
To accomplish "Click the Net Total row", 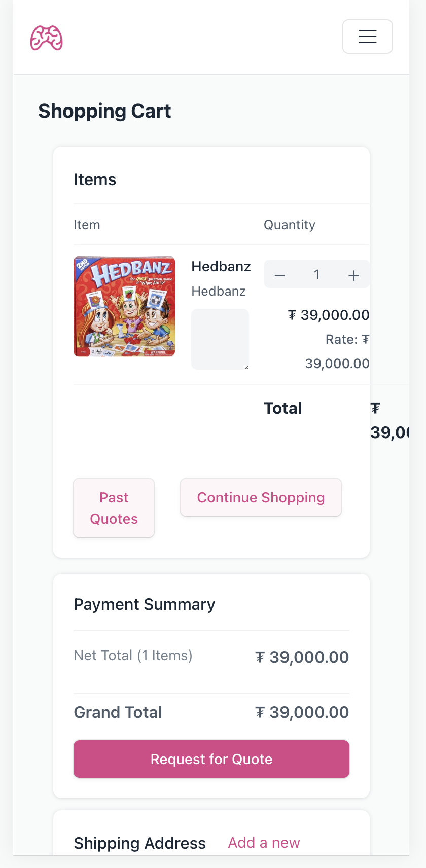I will tap(133, 655).
